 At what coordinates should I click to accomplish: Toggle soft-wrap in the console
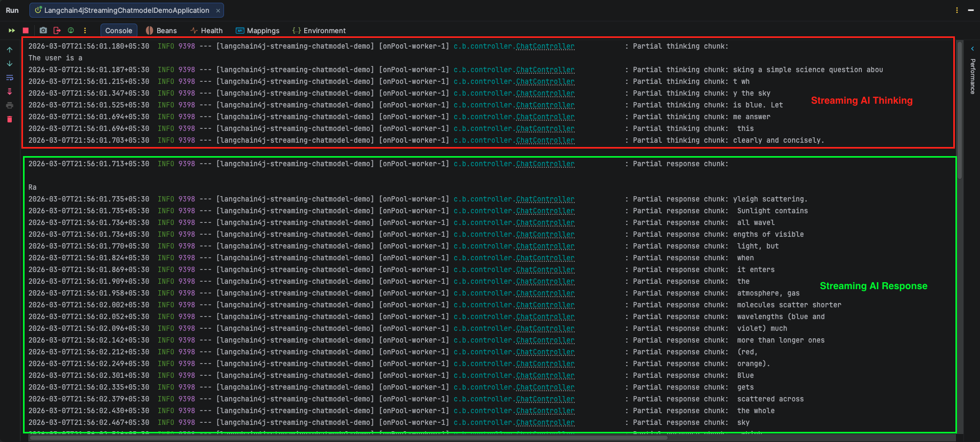click(10, 77)
